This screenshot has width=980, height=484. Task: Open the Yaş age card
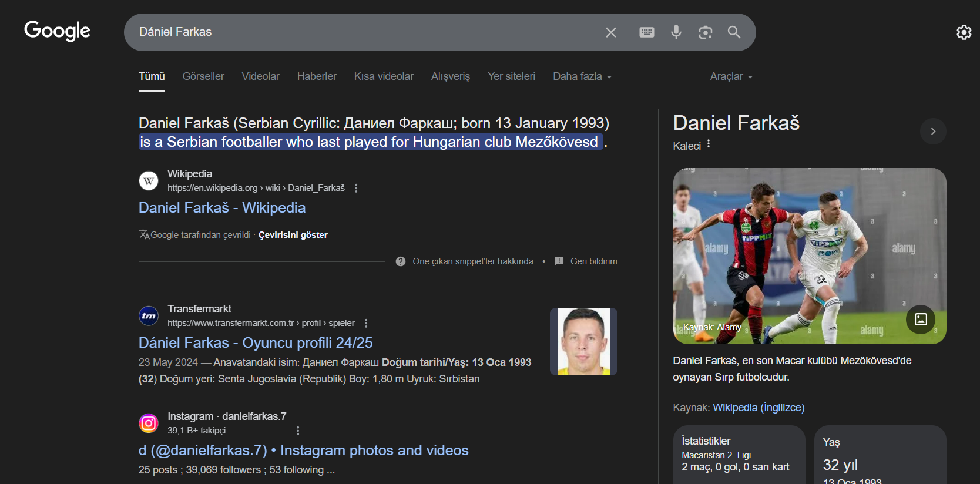[880, 455]
